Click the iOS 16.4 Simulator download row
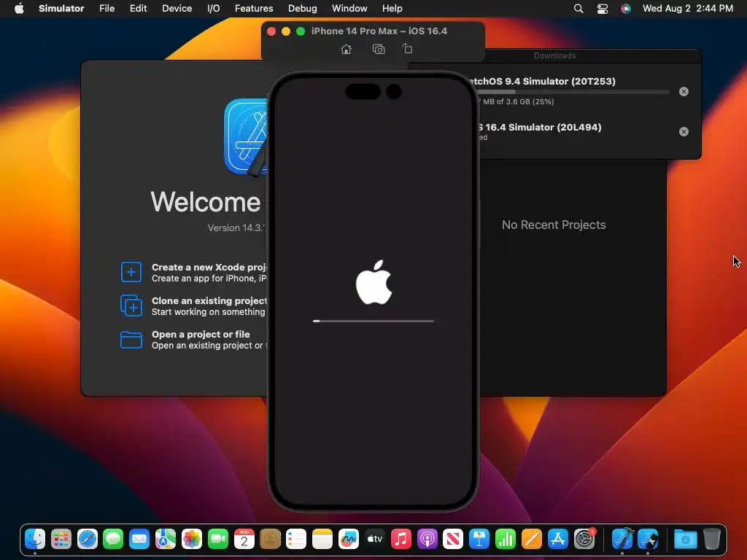The width and height of the screenshot is (747, 560). [589, 131]
